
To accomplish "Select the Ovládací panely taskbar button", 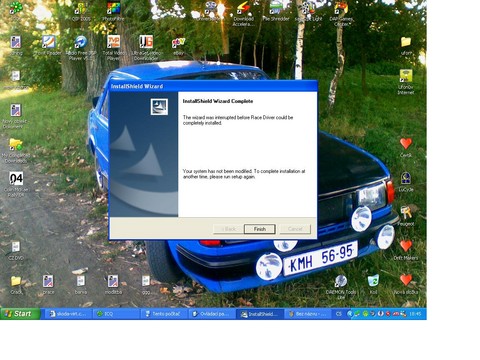I will [x=212, y=314].
